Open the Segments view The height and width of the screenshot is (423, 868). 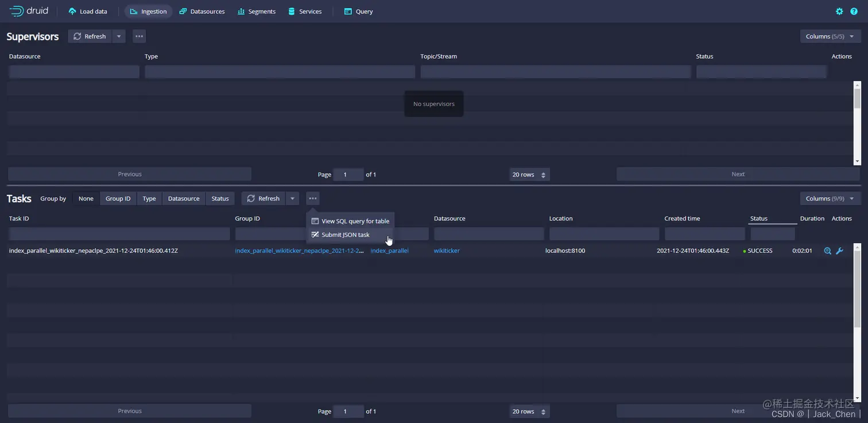[256, 11]
